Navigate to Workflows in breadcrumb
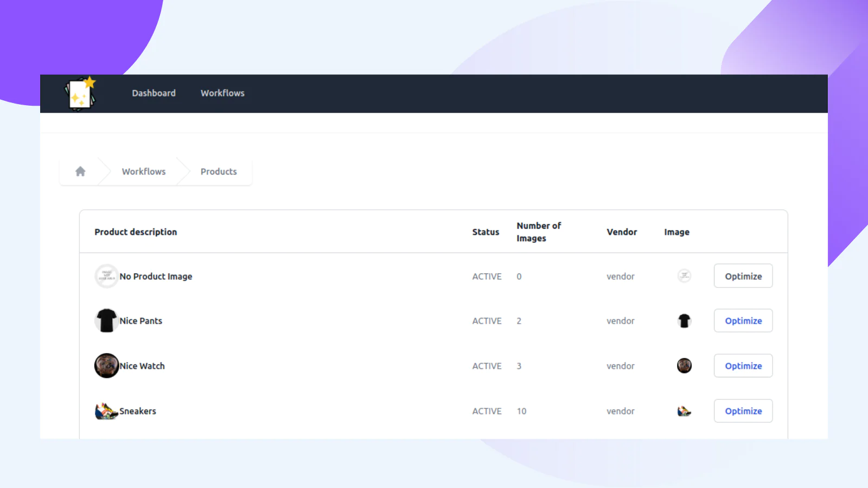Viewport: 868px width, 488px height. pyautogui.click(x=144, y=171)
